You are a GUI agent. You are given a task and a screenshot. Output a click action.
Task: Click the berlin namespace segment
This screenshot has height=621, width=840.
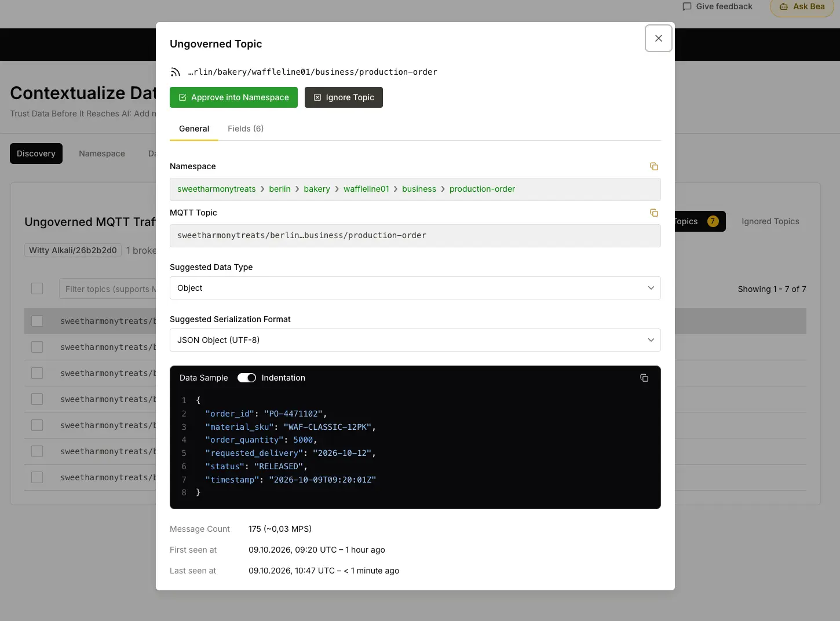tap(280, 189)
